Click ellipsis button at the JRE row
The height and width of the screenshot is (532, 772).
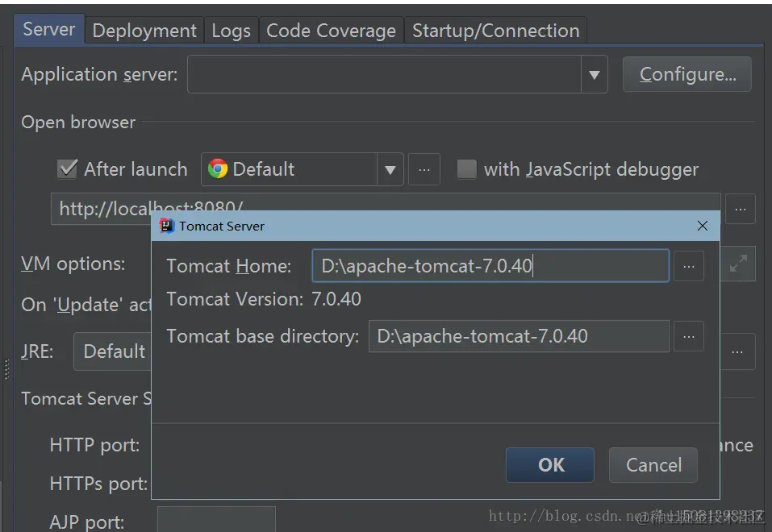pos(737,352)
